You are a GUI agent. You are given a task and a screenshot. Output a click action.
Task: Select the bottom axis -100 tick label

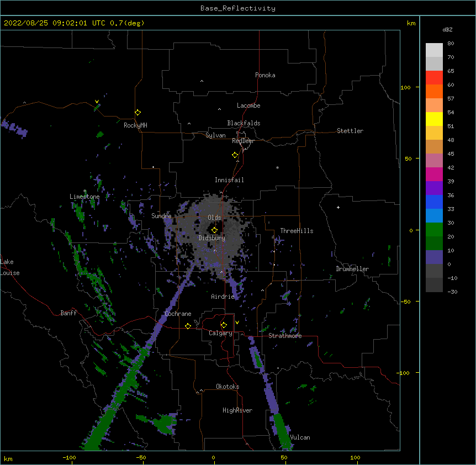pyautogui.click(x=69, y=457)
